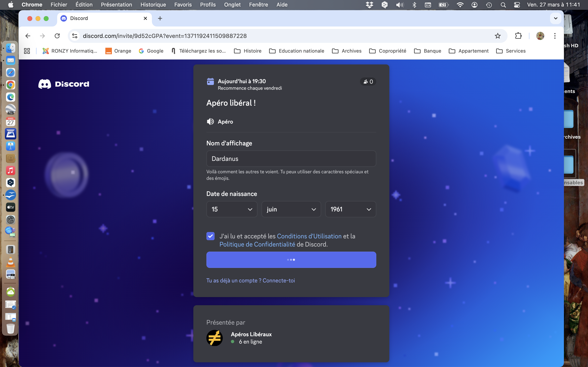This screenshot has height=367, width=588.
Task: Click the Nom d'affichage field containing Dardanus
Action: [291, 159]
